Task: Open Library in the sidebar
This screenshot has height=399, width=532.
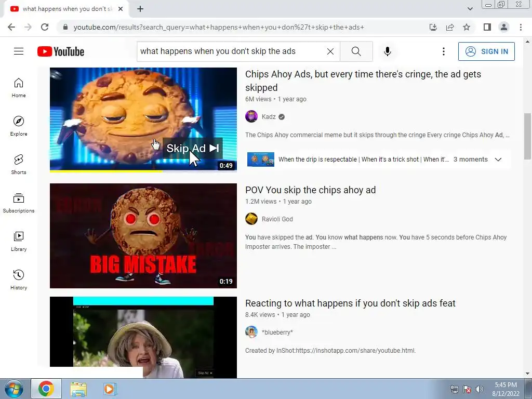Action: tap(19, 241)
